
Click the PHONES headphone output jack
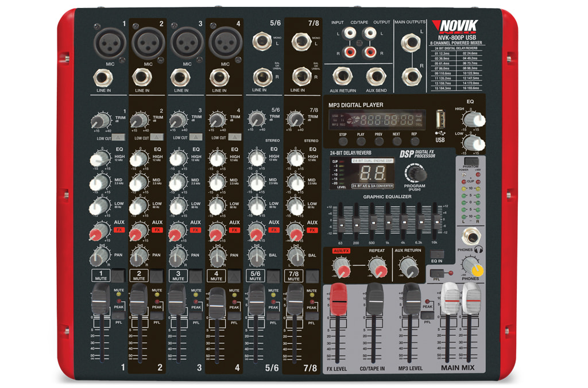click(472, 237)
